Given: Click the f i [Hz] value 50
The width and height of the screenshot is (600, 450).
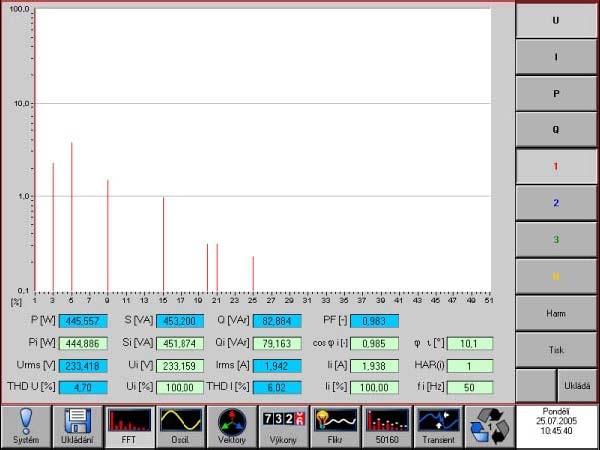Looking at the screenshot, I should point(470,388).
